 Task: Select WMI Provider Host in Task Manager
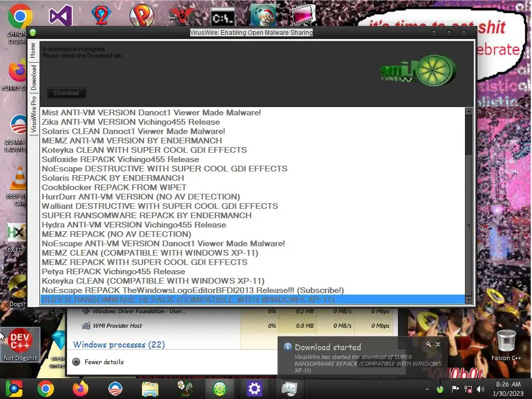(x=231, y=326)
